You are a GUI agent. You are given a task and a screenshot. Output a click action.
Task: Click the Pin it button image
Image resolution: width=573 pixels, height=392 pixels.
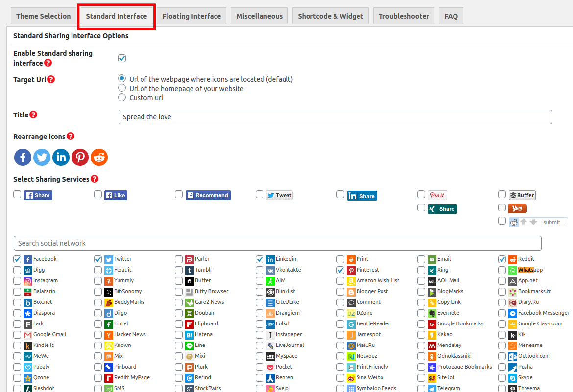point(437,195)
